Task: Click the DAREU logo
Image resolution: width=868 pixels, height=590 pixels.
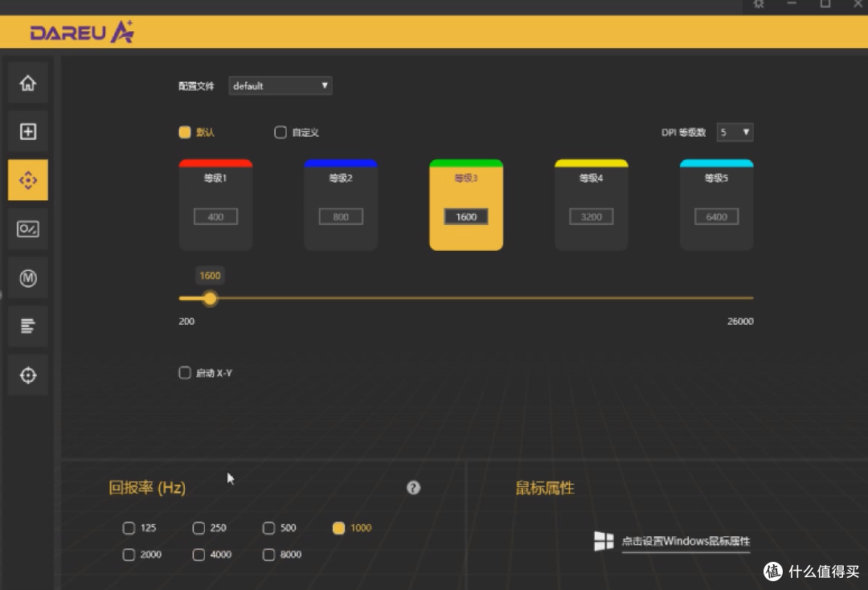Action: point(82,31)
